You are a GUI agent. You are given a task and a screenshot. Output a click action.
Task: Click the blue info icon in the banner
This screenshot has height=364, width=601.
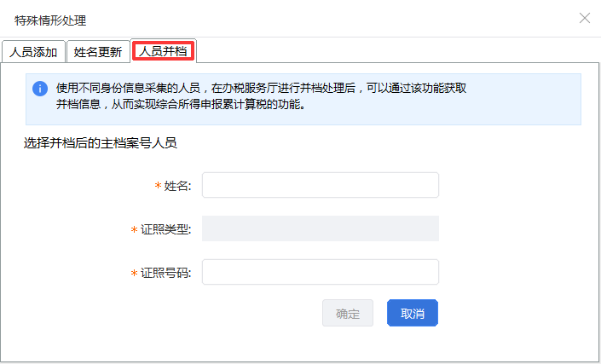pyautogui.click(x=39, y=89)
